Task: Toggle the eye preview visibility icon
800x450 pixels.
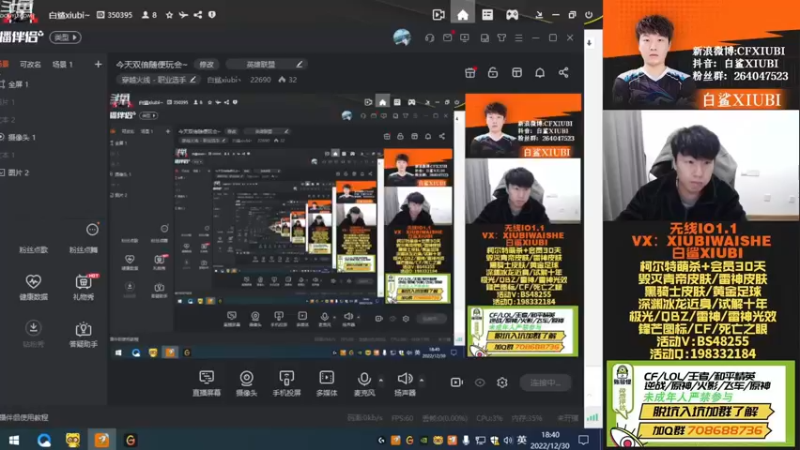Action: [x=480, y=383]
